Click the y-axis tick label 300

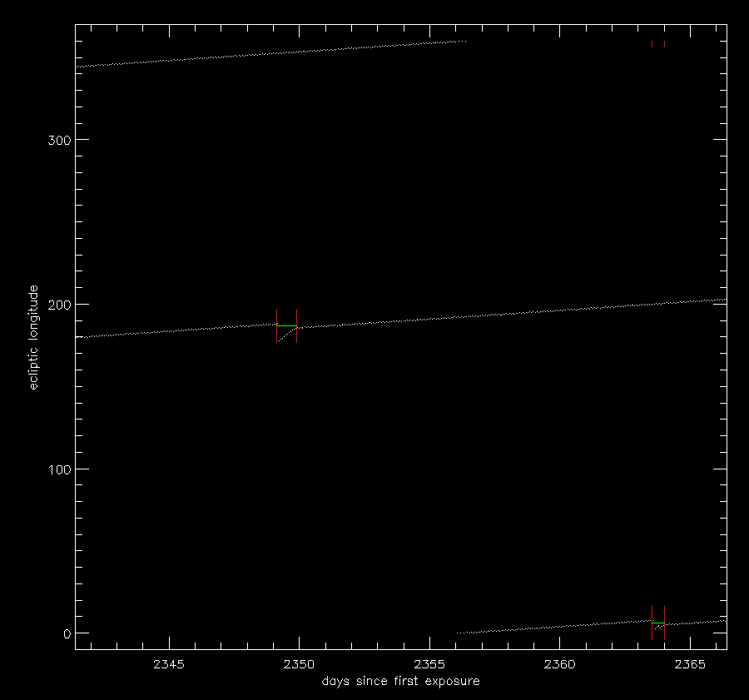click(59, 140)
